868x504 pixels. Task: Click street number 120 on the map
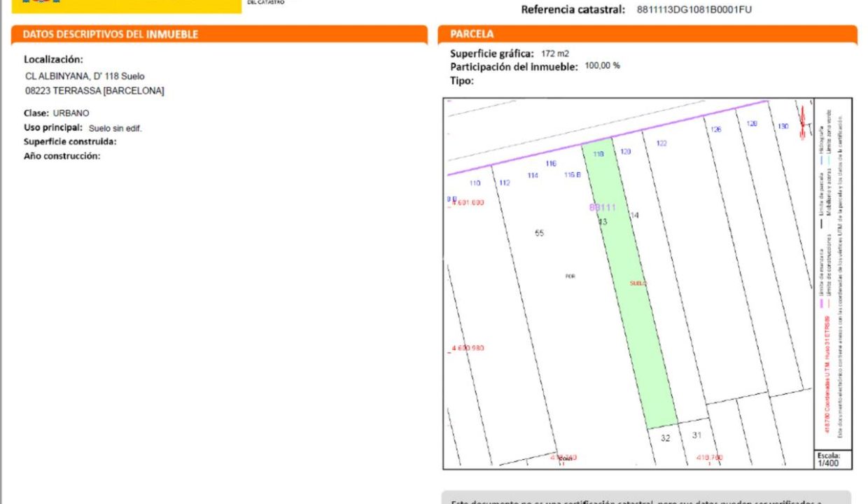click(626, 151)
